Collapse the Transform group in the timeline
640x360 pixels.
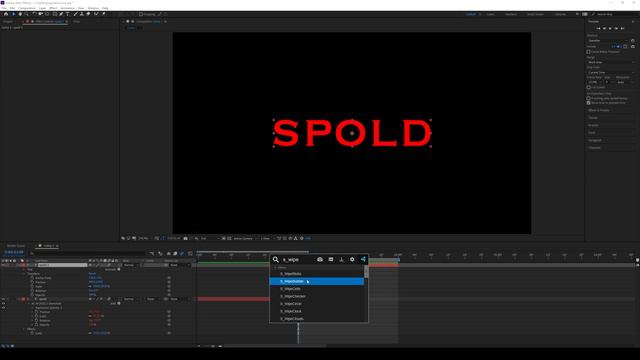[x=24, y=273]
